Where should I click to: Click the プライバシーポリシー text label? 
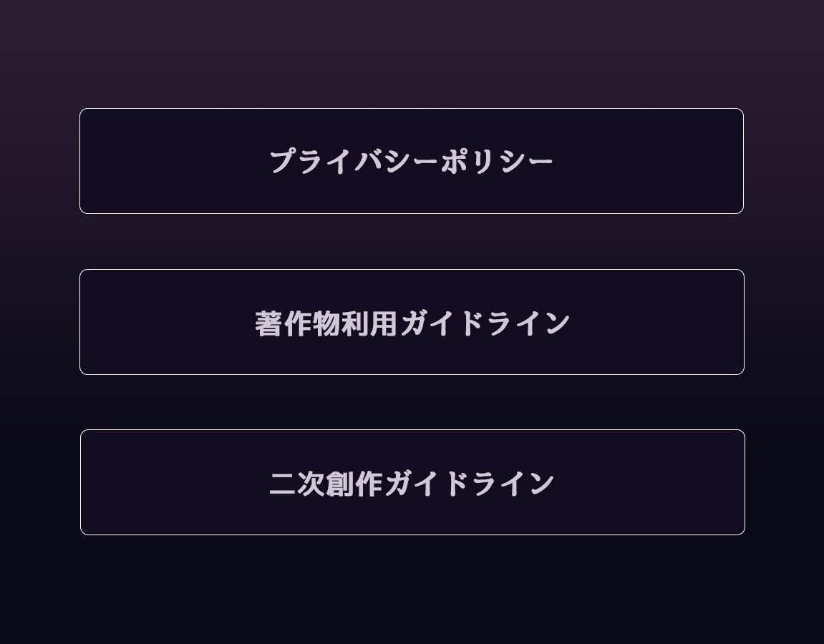pyautogui.click(x=412, y=161)
